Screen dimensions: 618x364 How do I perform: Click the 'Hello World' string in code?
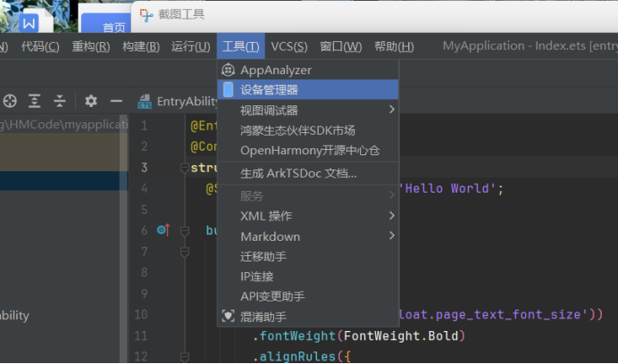pyautogui.click(x=449, y=188)
